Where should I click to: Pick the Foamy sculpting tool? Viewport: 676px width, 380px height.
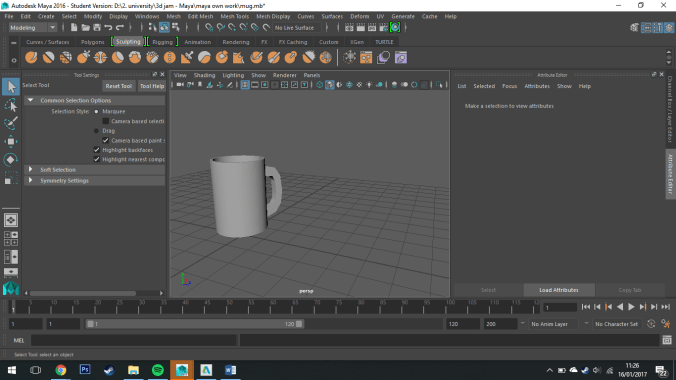pos(135,57)
